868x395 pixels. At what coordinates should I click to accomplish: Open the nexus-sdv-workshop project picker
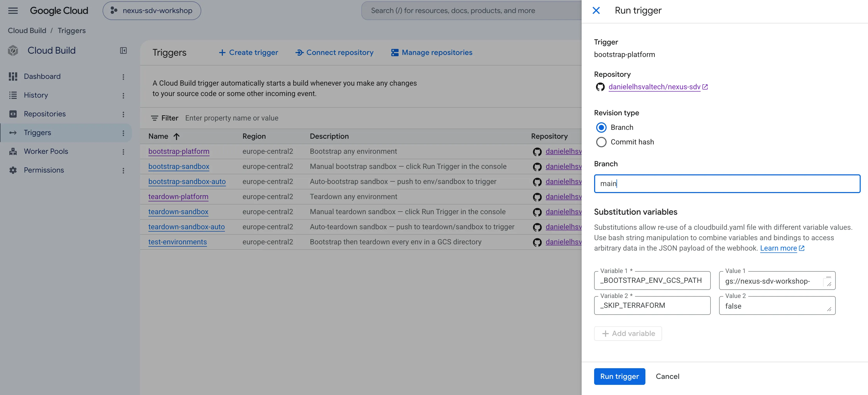coord(152,10)
